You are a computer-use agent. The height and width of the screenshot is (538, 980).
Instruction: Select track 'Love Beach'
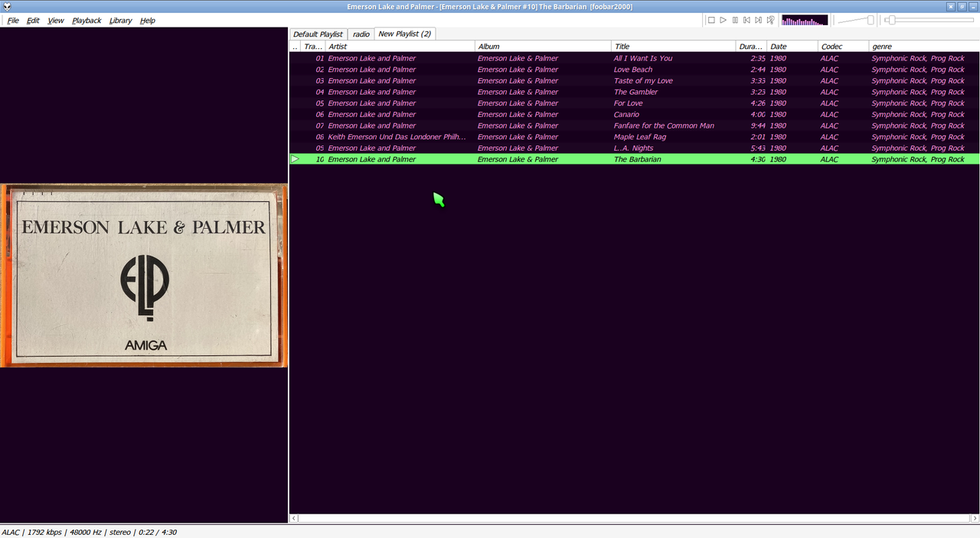[635, 70]
